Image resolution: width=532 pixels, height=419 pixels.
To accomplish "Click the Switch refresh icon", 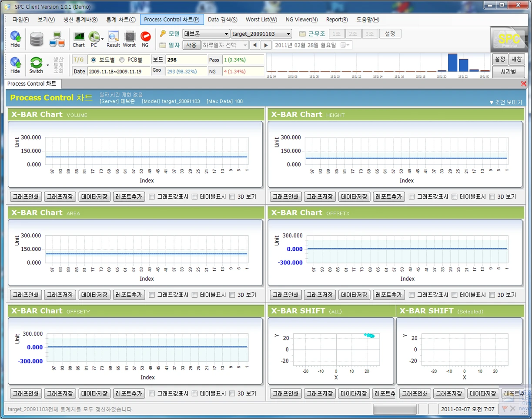I will point(36,65).
